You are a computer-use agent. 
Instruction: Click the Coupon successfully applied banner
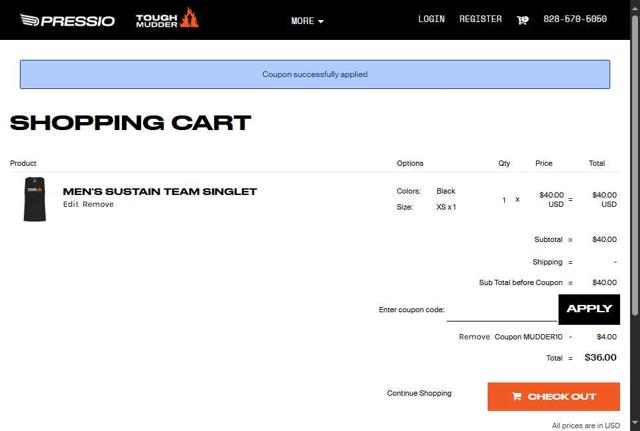(x=315, y=74)
